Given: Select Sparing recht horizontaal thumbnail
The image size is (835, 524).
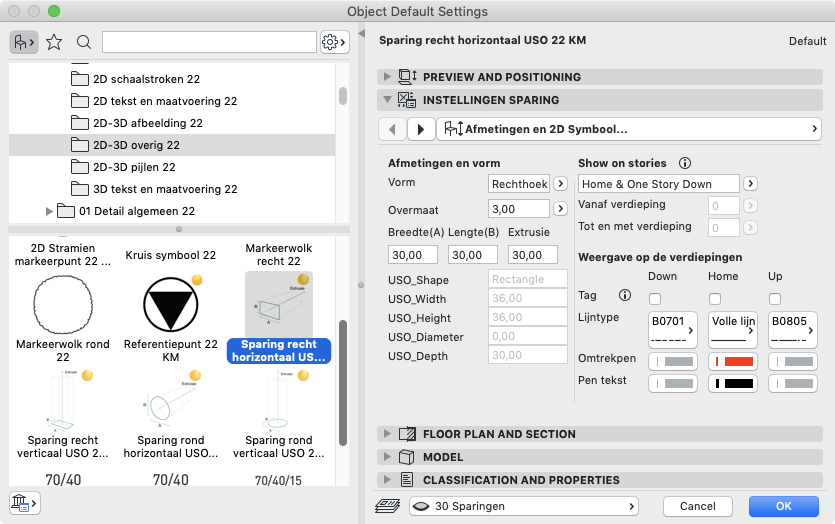Looking at the screenshot, I should coord(279,305).
